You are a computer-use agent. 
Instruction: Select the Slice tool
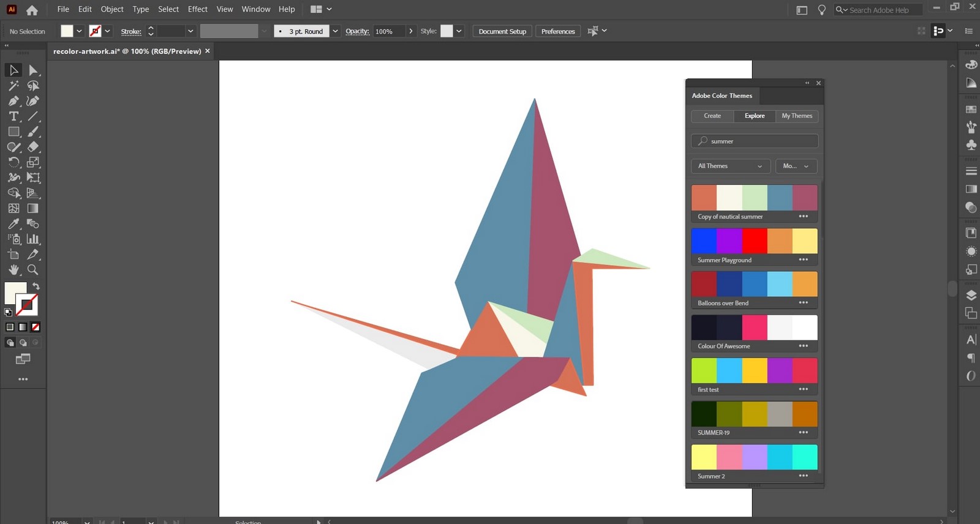[x=33, y=254]
